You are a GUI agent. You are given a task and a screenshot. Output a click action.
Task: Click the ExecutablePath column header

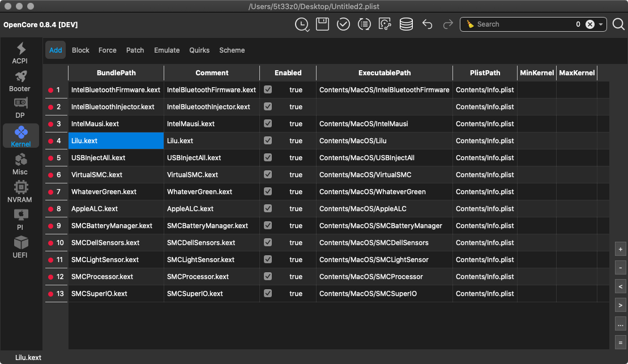(385, 73)
